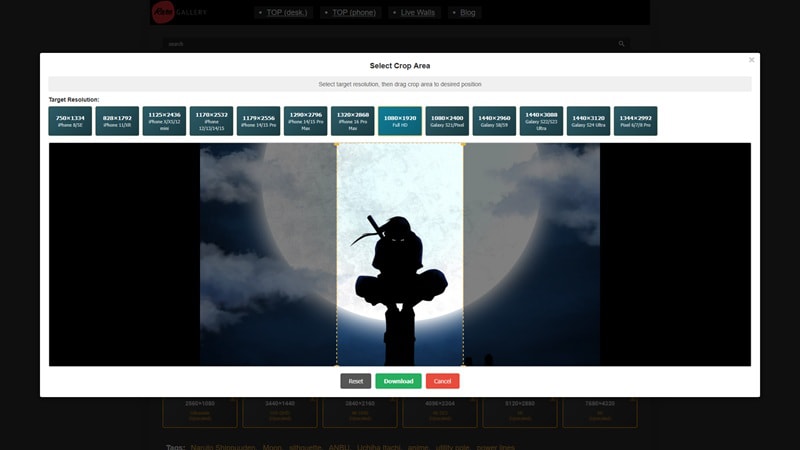Select the 4096×2304 resolution card behind dialog
This screenshot has height=450, width=800.
click(x=440, y=411)
